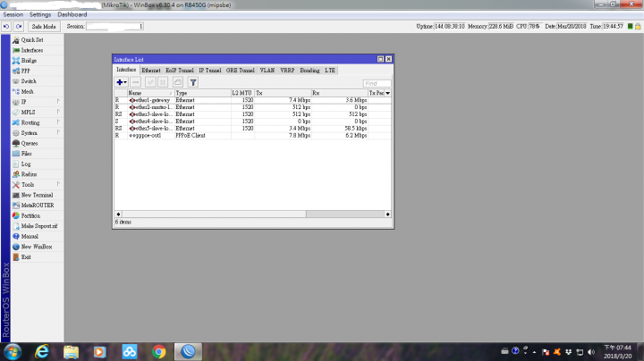The width and height of the screenshot is (644, 361).
Task: Open the Dashboard menu
Action: click(x=72, y=14)
